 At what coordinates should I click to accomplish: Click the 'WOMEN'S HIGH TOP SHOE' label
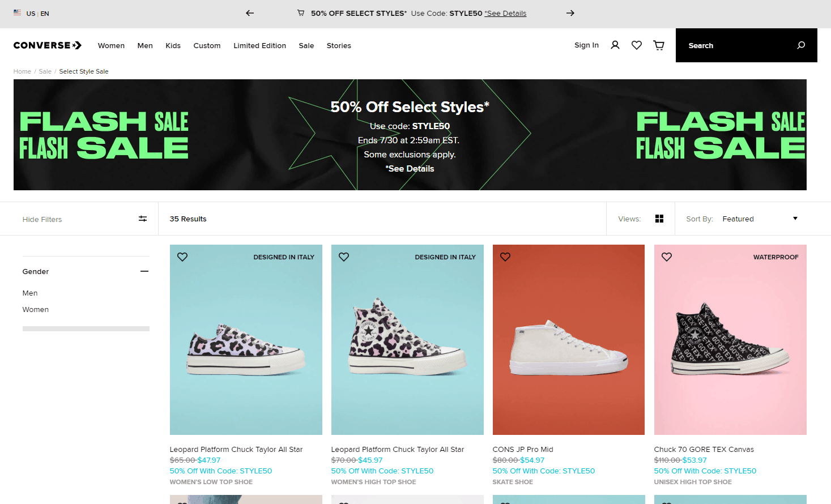coord(373,482)
